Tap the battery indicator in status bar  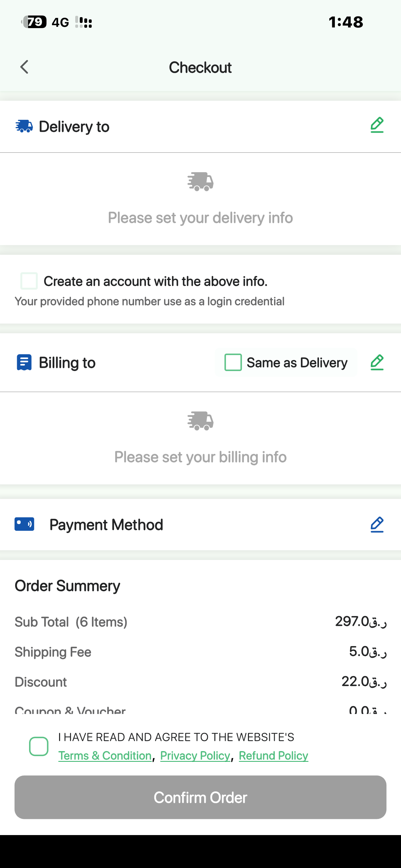34,22
